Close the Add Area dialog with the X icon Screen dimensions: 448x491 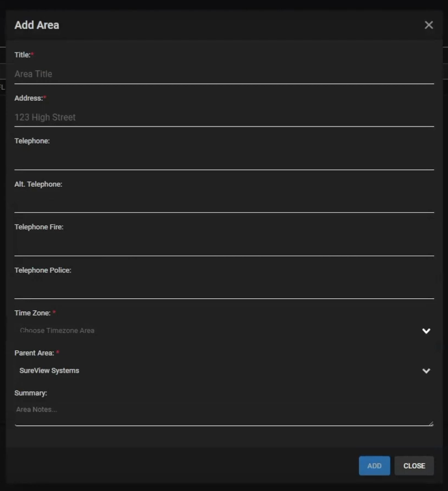point(429,25)
